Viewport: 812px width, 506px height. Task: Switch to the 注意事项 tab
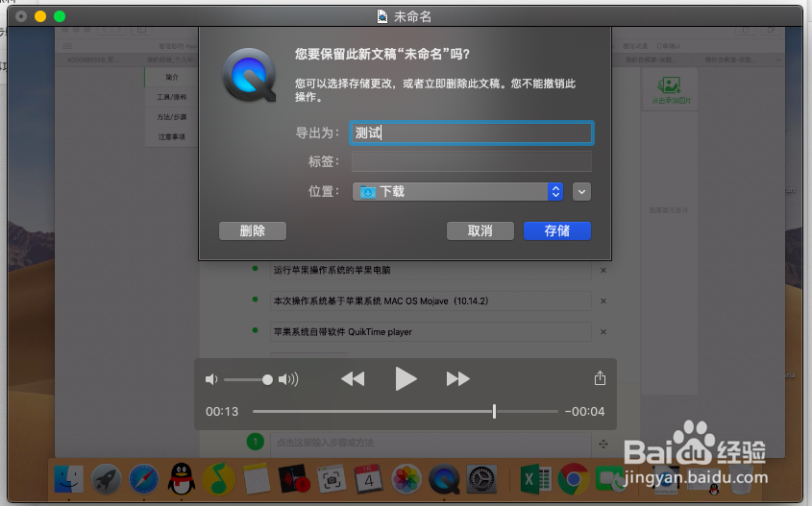(172, 136)
